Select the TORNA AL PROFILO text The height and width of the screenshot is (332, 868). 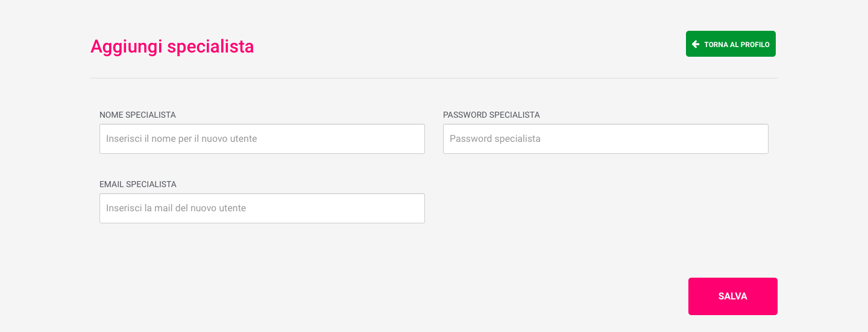click(737, 45)
